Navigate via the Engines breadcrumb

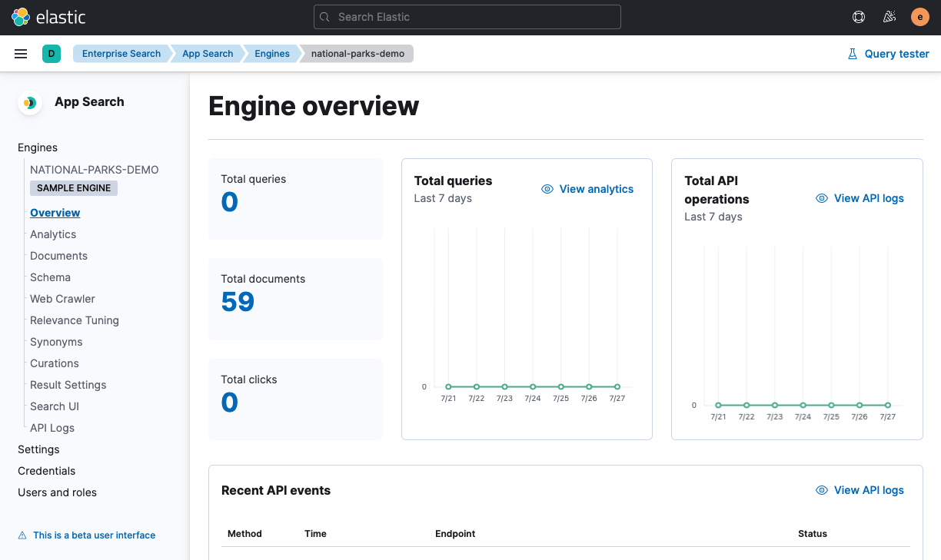click(271, 54)
